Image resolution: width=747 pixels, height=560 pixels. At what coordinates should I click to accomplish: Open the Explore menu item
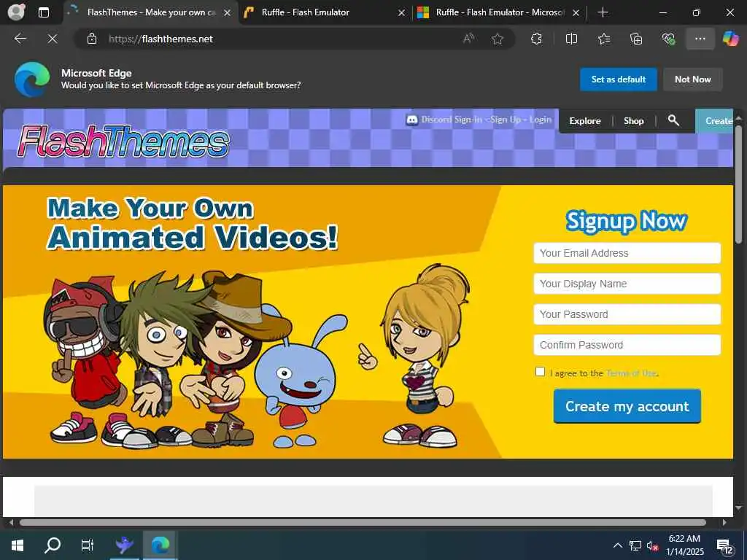(x=585, y=121)
